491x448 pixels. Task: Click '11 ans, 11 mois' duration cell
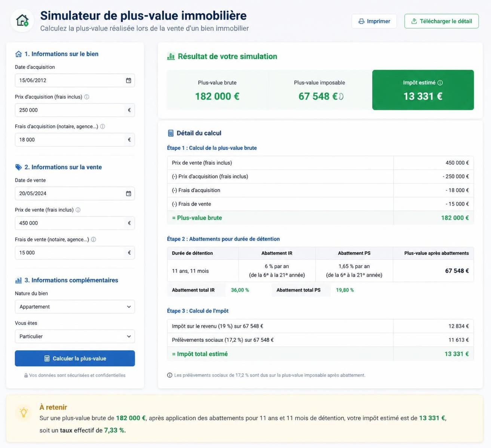203,271
